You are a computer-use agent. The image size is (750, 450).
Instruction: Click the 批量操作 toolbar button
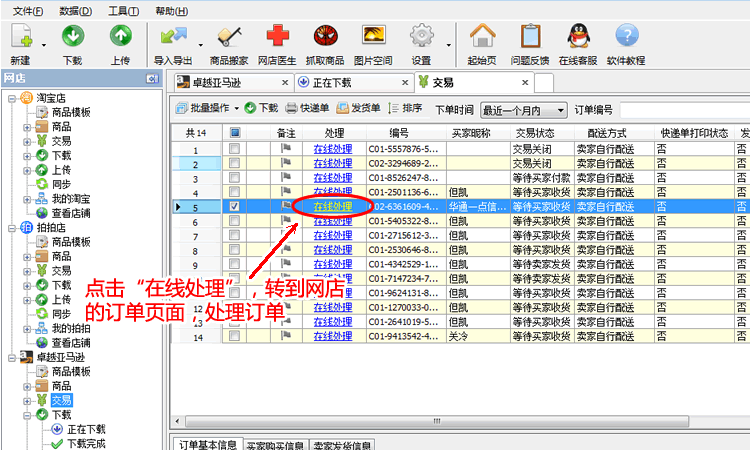click(202, 109)
